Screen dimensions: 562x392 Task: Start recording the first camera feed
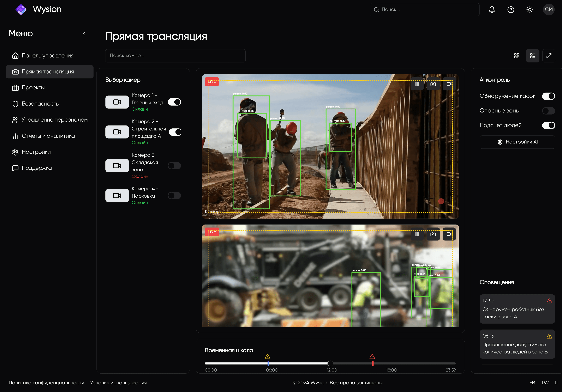click(449, 84)
